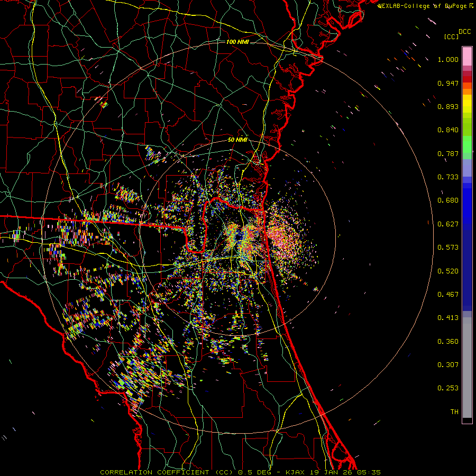
Task: Click the 0.733 legend value
Action: pyautogui.click(x=448, y=177)
